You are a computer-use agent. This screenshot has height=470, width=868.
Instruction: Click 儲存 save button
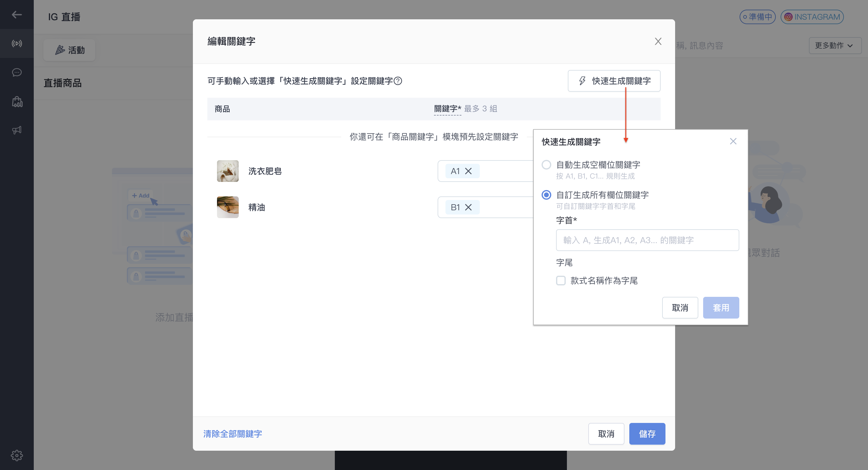[647, 433]
